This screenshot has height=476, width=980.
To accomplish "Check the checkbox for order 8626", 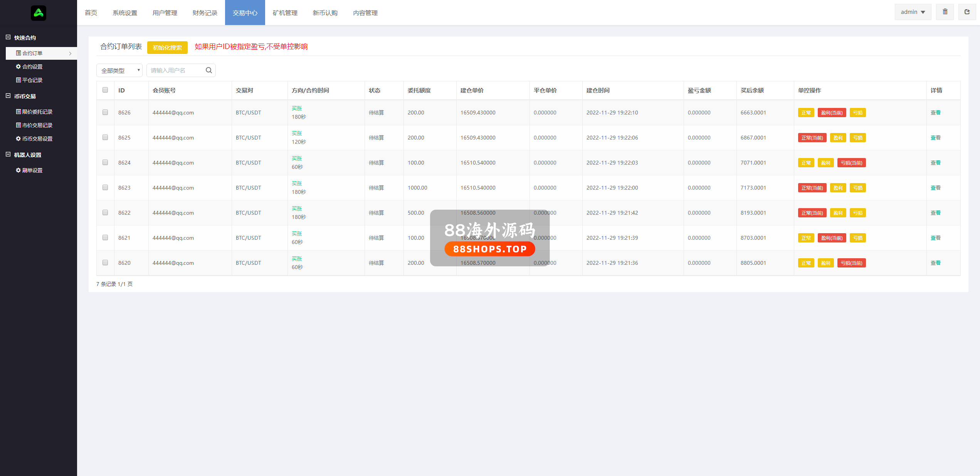I will (105, 112).
